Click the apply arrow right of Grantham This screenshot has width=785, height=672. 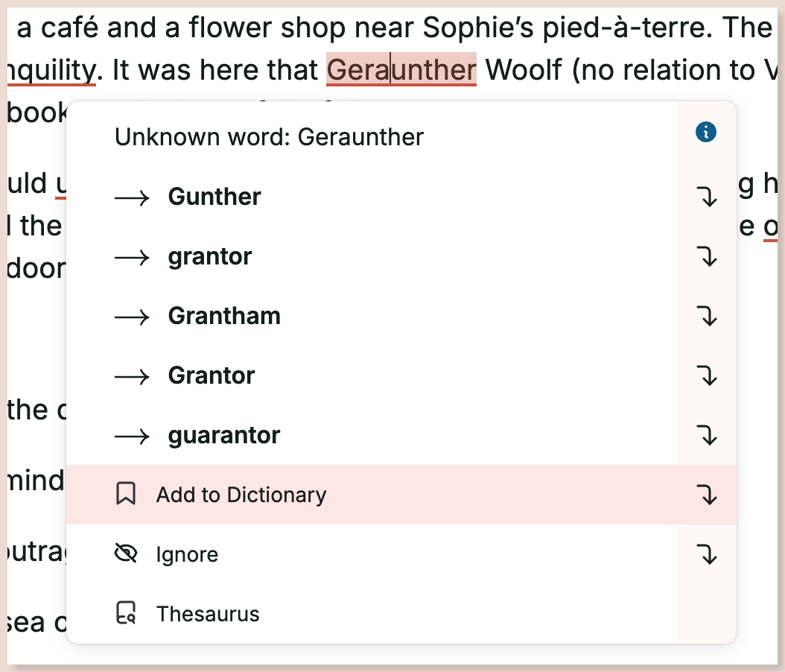pyautogui.click(x=706, y=317)
